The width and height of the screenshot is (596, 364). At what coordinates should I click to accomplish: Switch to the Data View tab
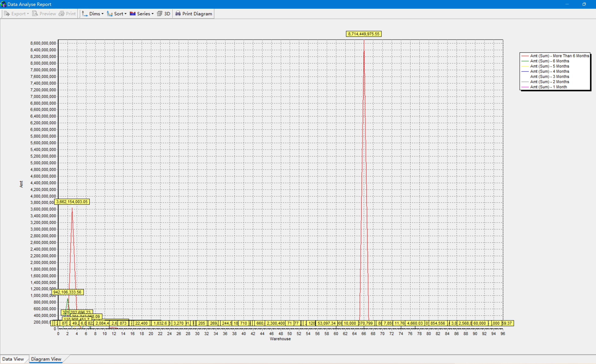pyautogui.click(x=13, y=359)
